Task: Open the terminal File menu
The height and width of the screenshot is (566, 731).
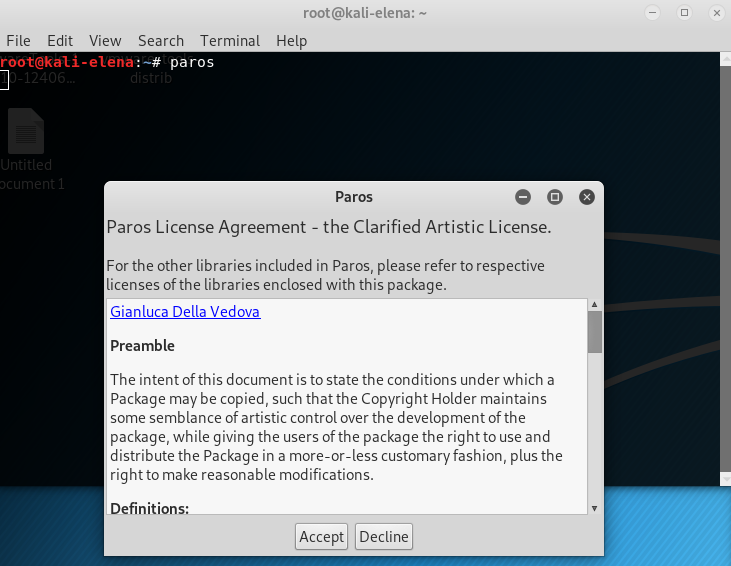Action: [x=18, y=41]
